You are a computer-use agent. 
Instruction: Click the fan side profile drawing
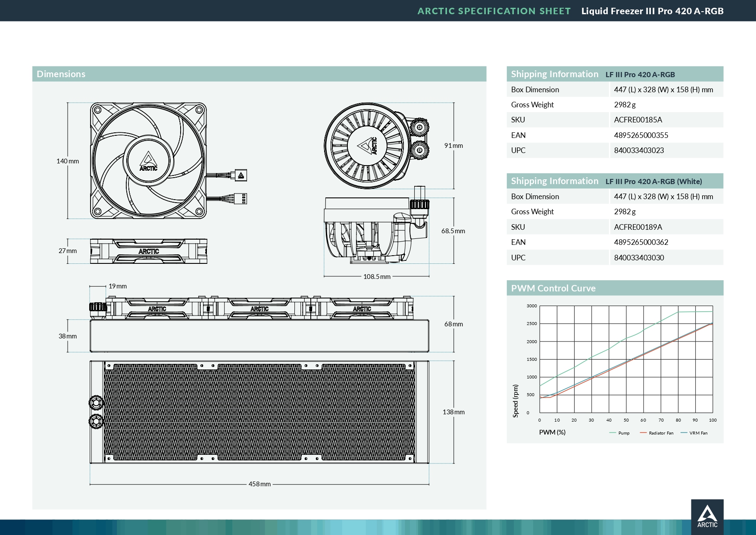click(149, 251)
